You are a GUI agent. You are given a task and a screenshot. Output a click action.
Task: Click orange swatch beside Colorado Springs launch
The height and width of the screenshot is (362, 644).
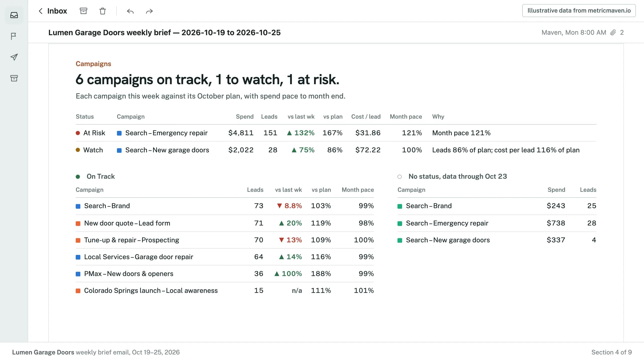(x=78, y=291)
